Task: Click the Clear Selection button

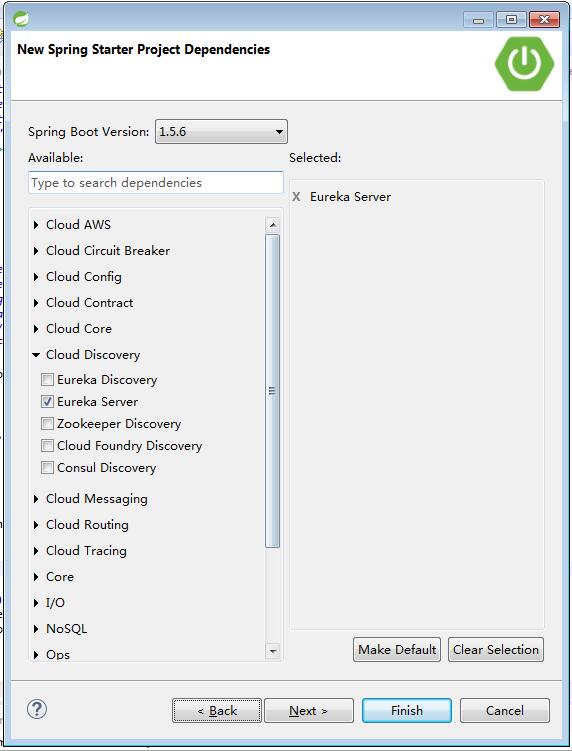Action: (496, 649)
